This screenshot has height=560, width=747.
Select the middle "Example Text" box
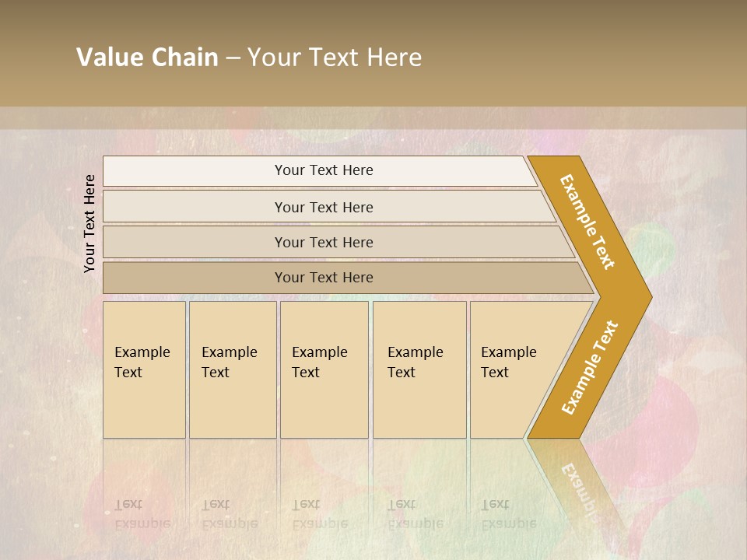[323, 369]
